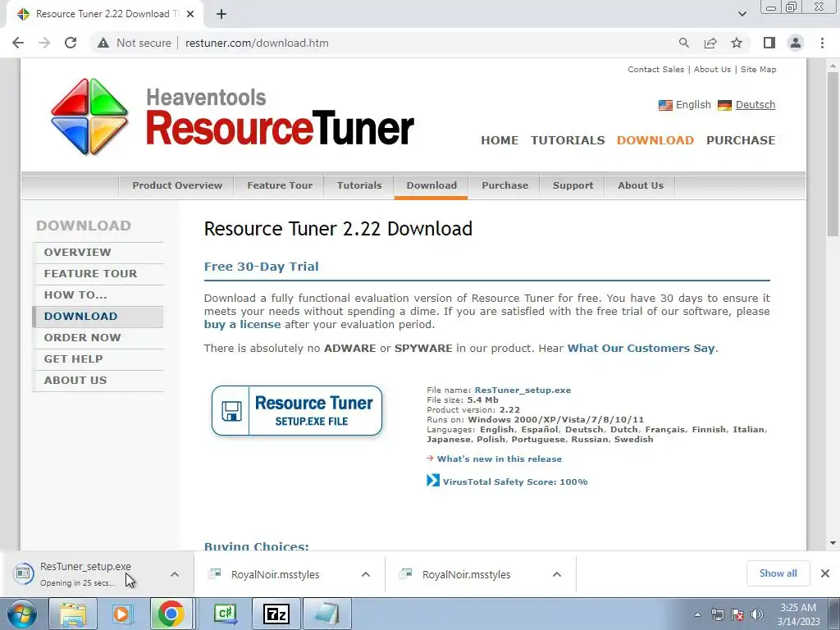Switch to the Purchase tab in gray bar
The width and height of the screenshot is (840, 630).
504,186
